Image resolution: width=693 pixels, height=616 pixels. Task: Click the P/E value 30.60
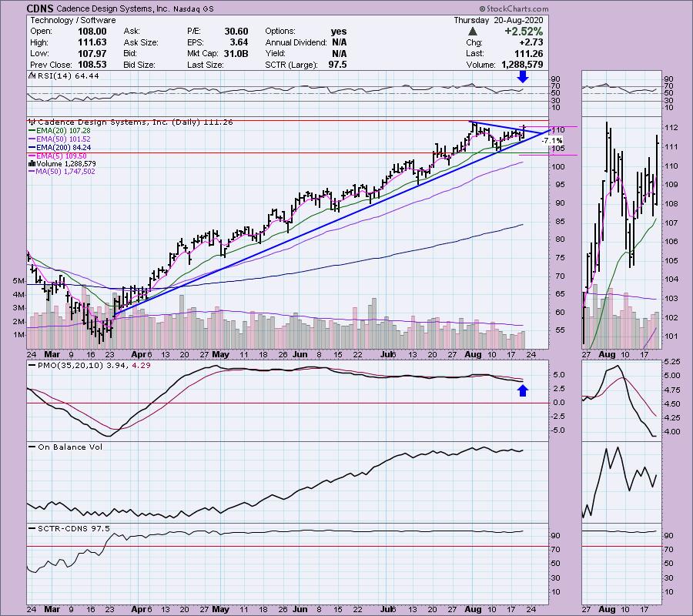coord(236,32)
